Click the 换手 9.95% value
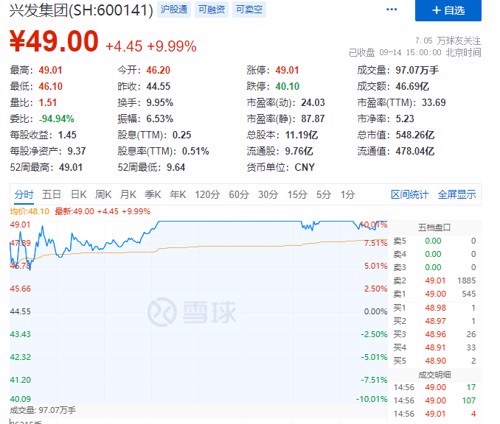Viewport: 500px width, 424px height. tap(160, 103)
